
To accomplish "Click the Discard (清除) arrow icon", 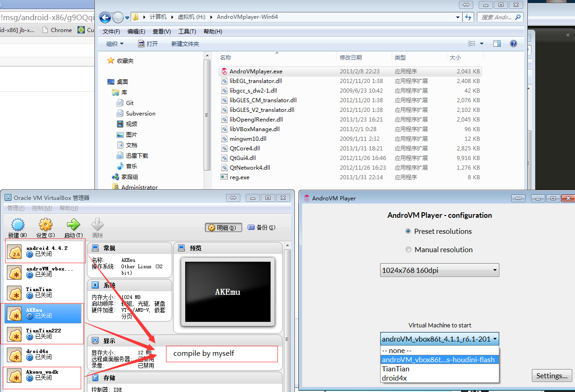I will coord(97,225).
